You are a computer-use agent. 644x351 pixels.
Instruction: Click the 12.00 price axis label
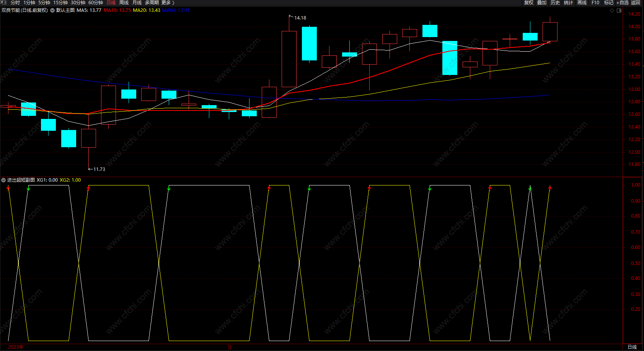(x=634, y=152)
